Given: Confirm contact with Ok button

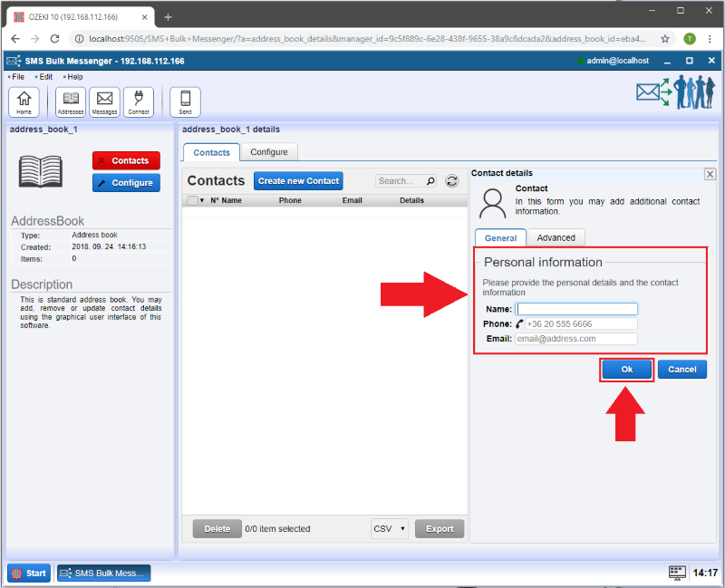Looking at the screenshot, I should pyautogui.click(x=626, y=370).
